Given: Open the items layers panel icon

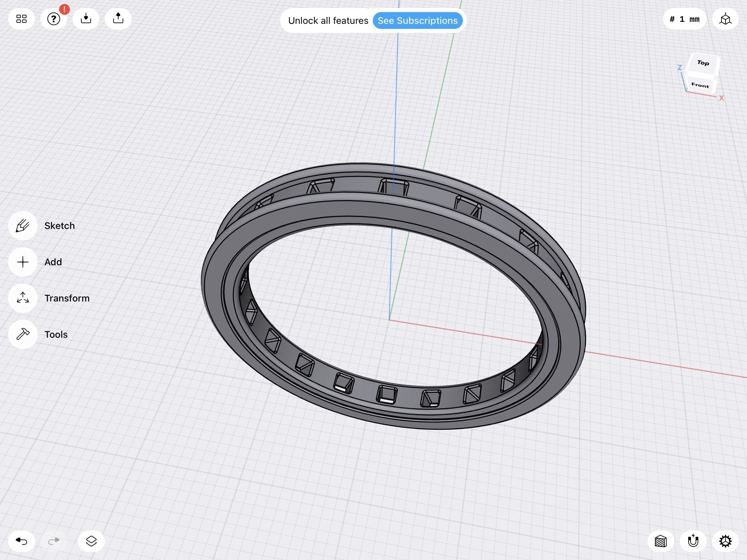Looking at the screenshot, I should 91,541.
